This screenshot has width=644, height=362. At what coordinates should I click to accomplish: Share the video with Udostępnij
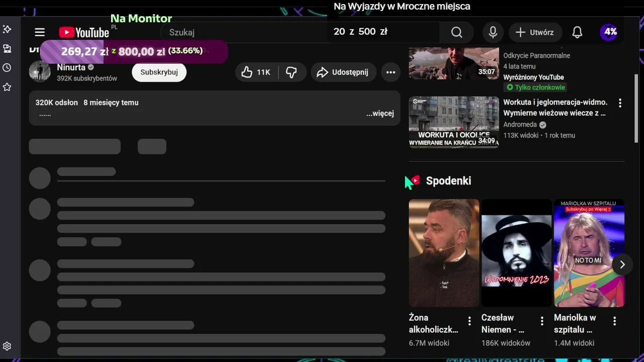click(x=343, y=72)
